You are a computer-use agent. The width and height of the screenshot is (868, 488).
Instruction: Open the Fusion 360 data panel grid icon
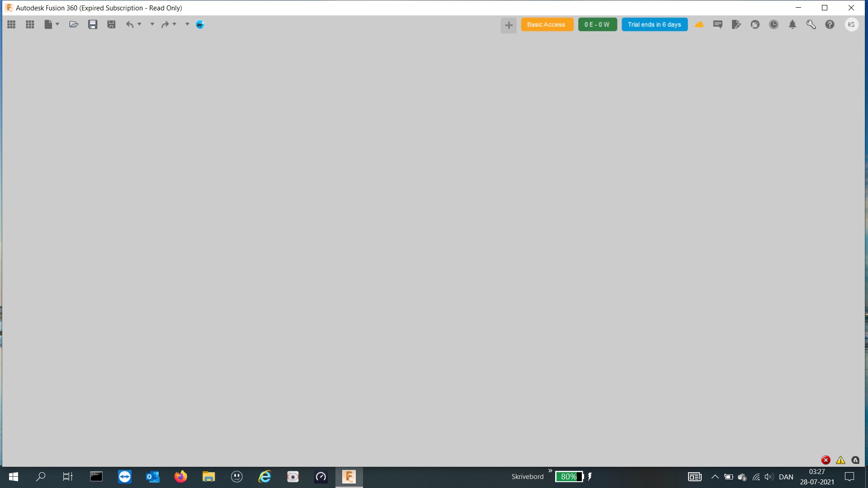click(x=11, y=24)
